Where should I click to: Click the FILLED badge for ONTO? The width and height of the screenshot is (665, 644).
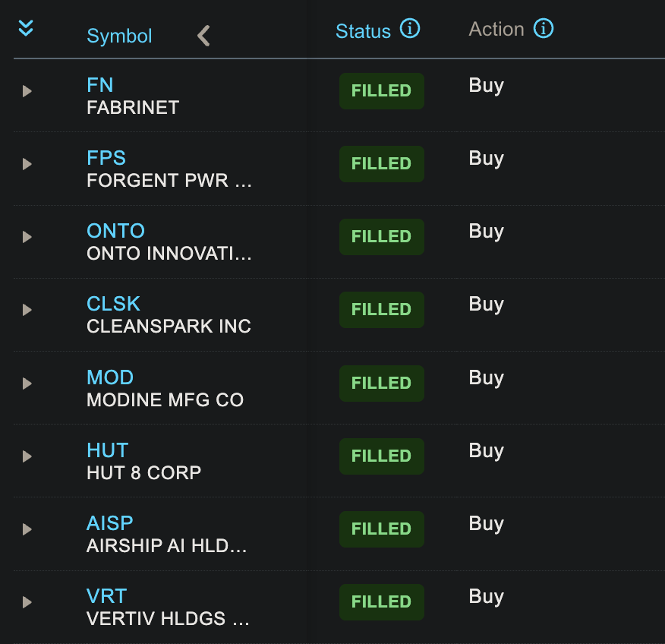tap(382, 237)
